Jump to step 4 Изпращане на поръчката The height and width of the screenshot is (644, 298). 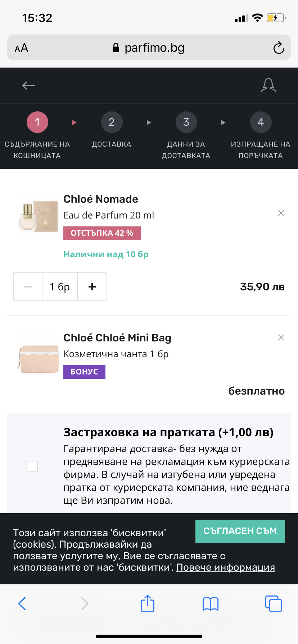(261, 123)
